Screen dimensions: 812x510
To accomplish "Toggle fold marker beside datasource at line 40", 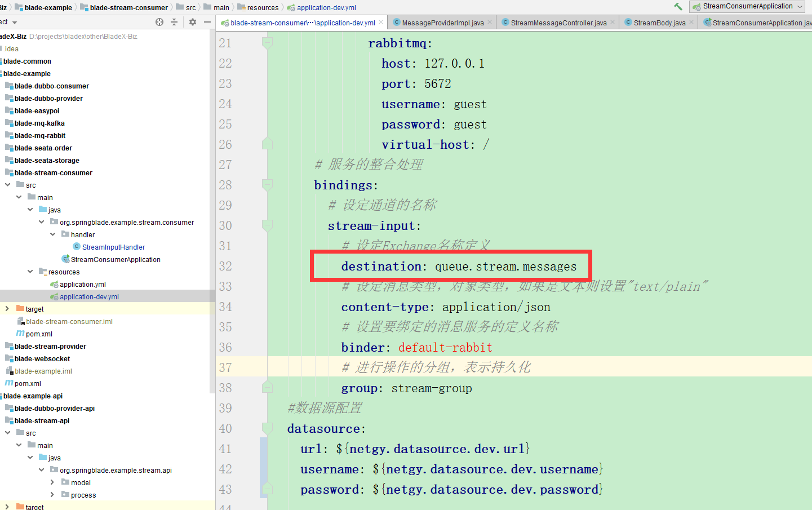I will (267, 428).
